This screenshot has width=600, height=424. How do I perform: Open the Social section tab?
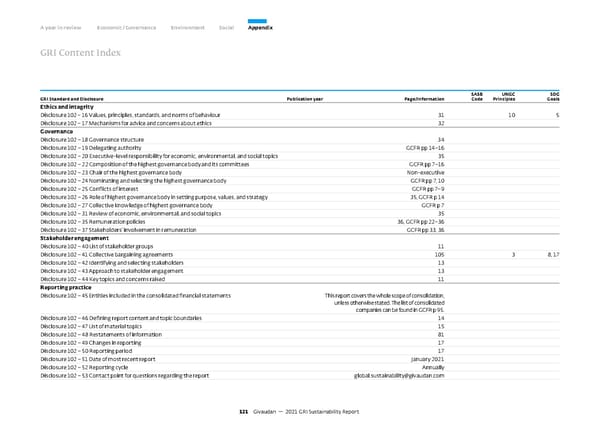[x=227, y=27]
